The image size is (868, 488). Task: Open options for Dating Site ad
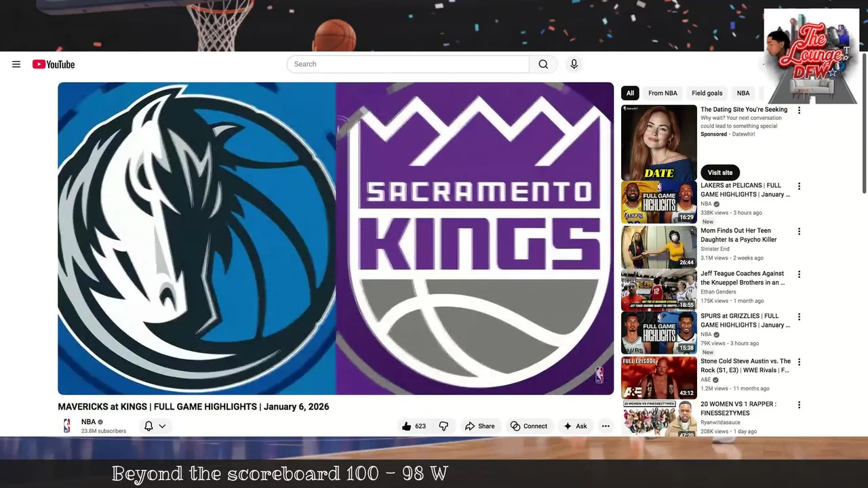pyautogui.click(x=799, y=110)
